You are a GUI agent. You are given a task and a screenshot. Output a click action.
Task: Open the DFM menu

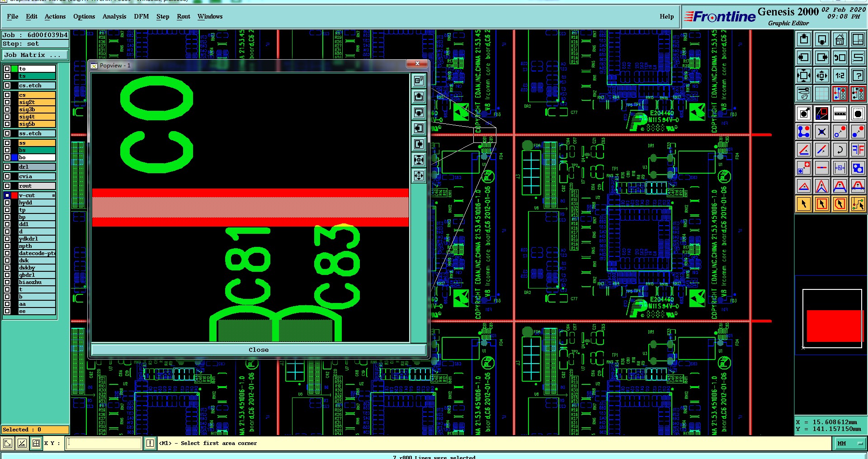pos(142,16)
